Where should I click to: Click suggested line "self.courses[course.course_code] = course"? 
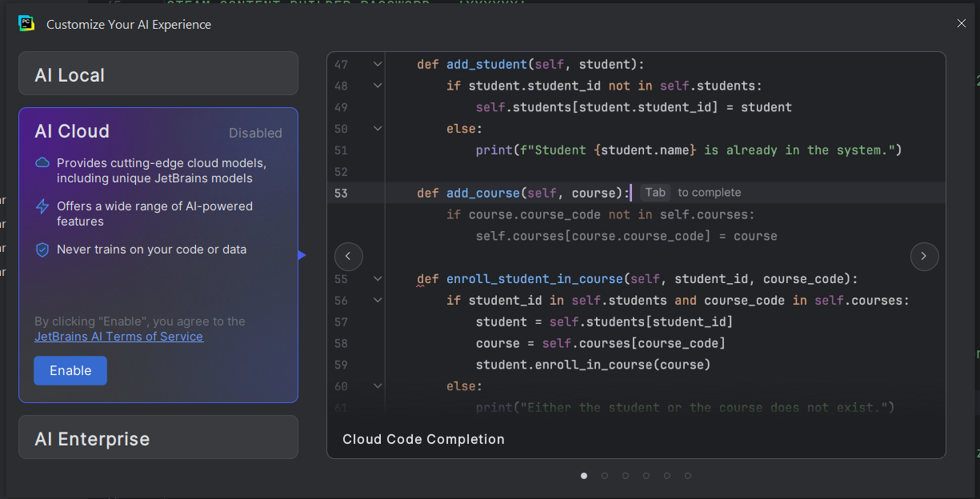click(x=626, y=236)
